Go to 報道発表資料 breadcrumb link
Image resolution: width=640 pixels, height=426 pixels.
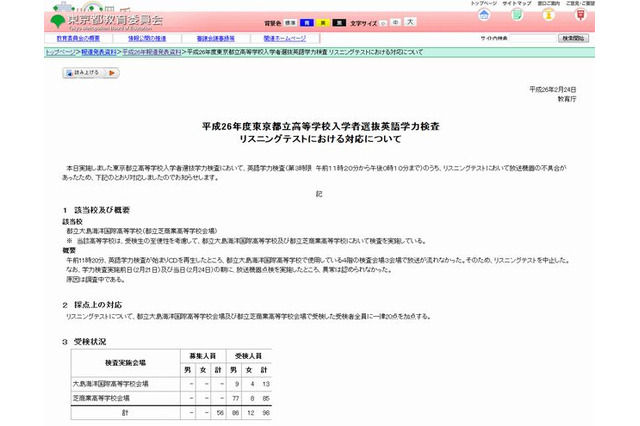(x=99, y=52)
